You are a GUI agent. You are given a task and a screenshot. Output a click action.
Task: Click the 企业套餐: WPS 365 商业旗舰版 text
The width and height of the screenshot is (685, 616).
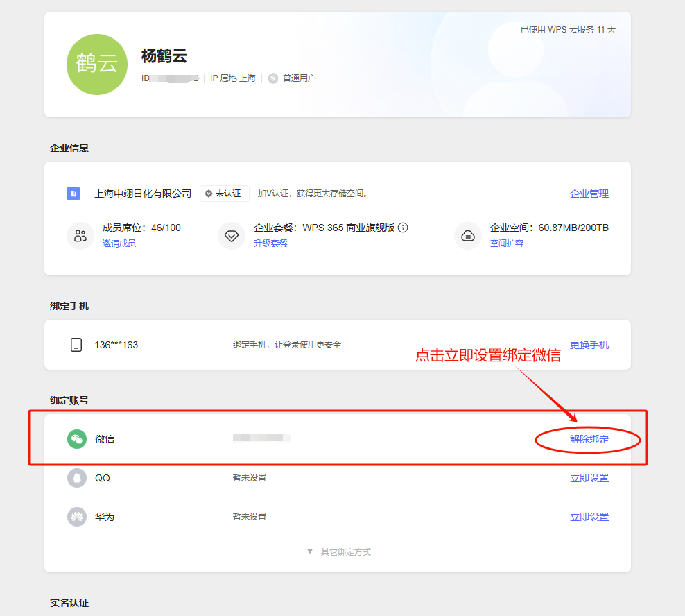(x=324, y=228)
